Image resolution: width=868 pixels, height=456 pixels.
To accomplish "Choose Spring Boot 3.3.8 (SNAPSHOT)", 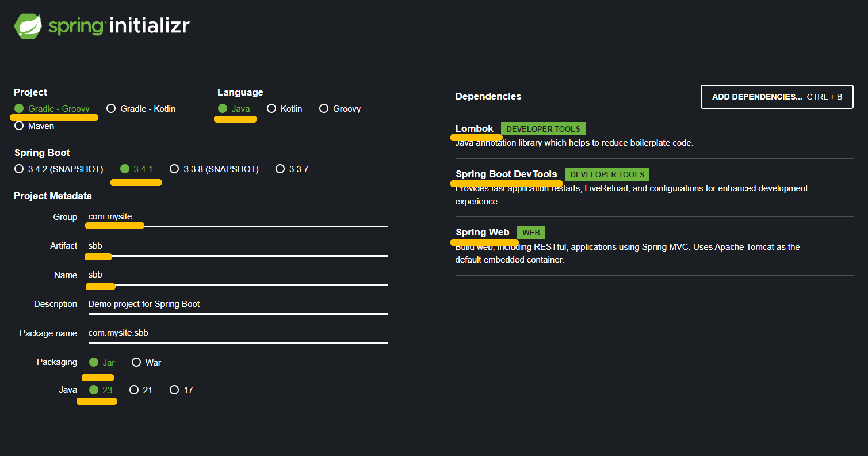I will (215, 169).
